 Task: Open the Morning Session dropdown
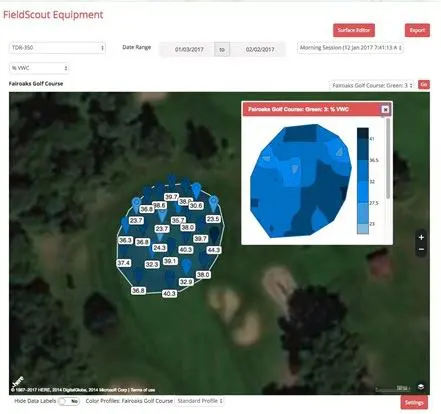350,48
